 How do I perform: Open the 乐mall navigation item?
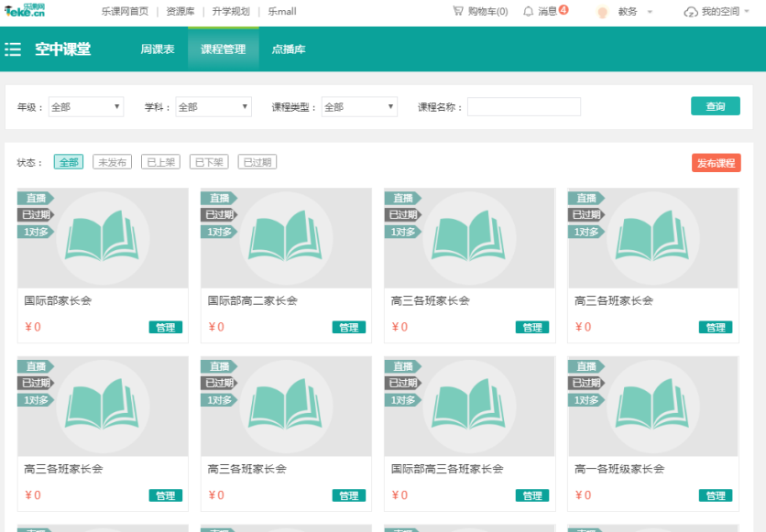pyautogui.click(x=282, y=11)
